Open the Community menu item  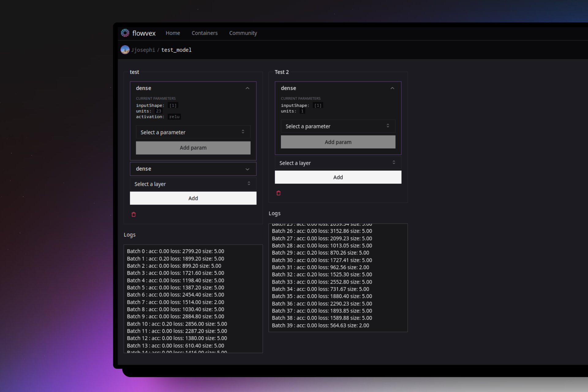coord(243,33)
